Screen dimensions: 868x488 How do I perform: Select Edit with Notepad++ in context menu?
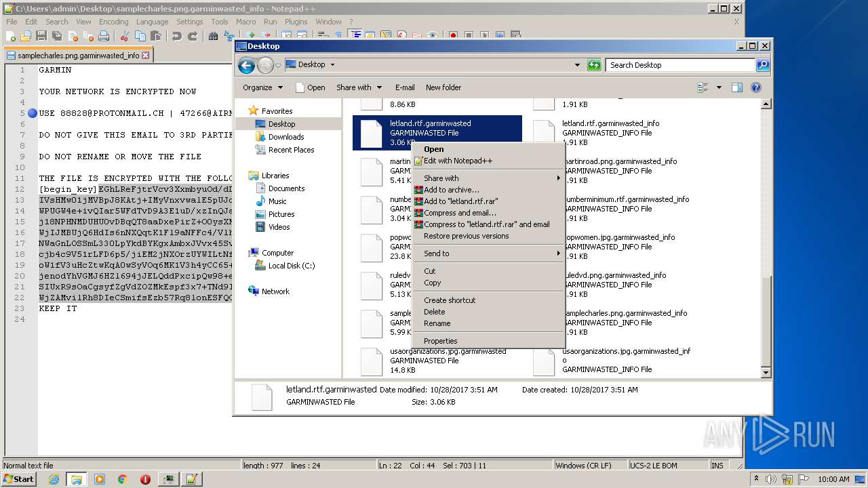pos(488,161)
